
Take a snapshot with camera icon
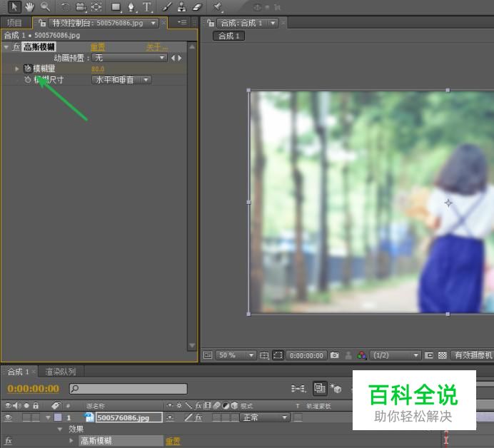[335, 355]
